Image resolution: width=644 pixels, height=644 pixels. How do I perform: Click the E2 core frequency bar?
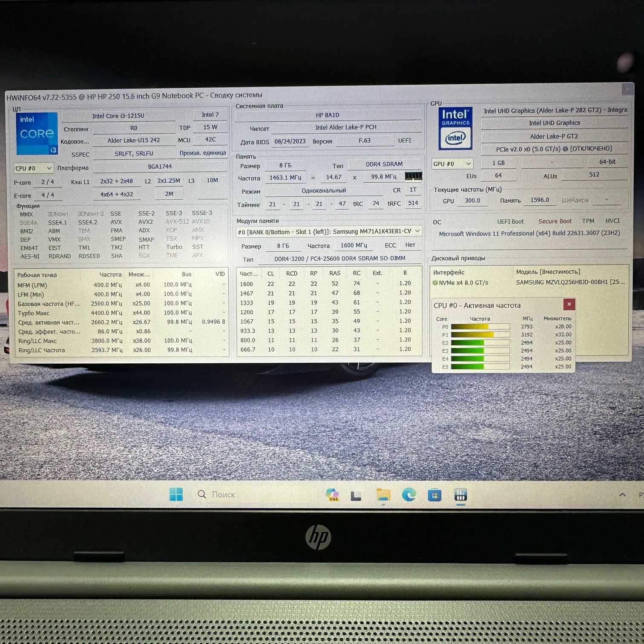480,342
